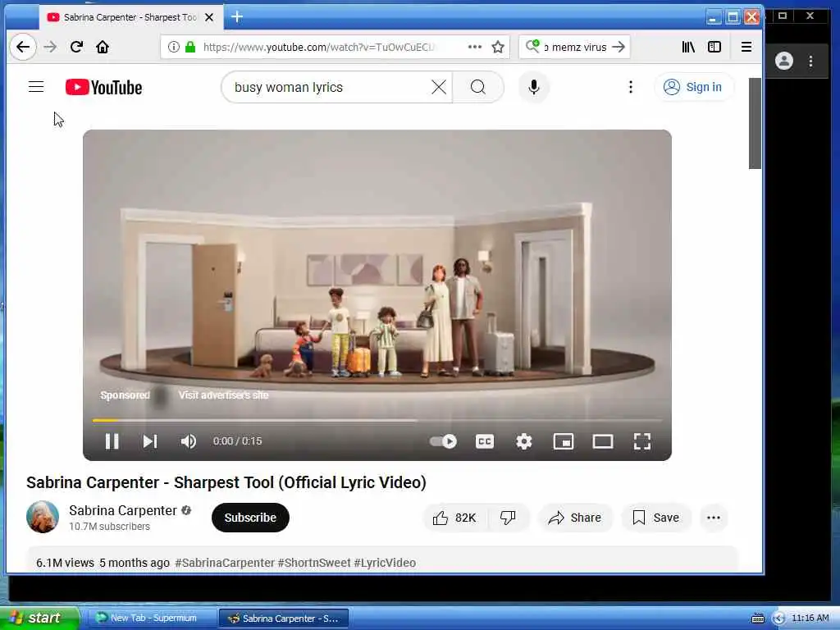
Task: Open the browser hamburger menu
Action: pos(746,47)
